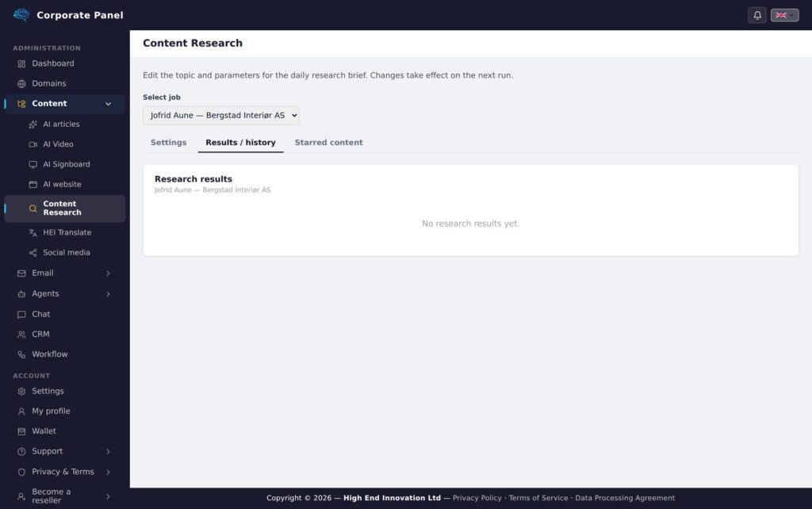Click the Email envelope icon
This screenshot has height=509, width=812.
[x=21, y=274]
